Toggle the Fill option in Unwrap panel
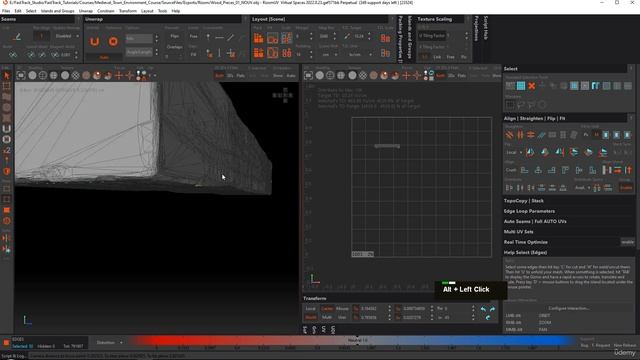 (x=193, y=54)
